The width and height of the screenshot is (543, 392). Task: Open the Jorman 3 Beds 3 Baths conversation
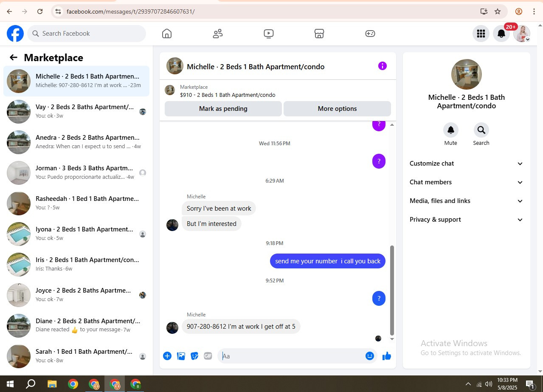click(x=76, y=173)
